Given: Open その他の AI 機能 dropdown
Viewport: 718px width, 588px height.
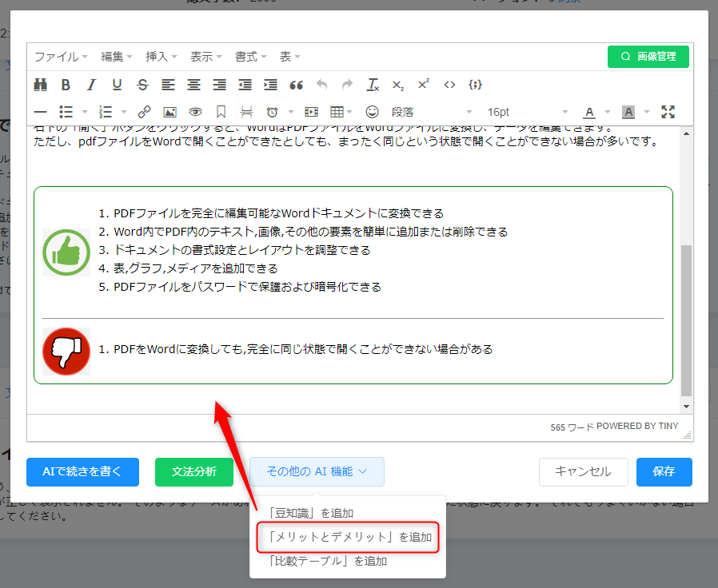Looking at the screenshot, I should [x=317, y=471].
